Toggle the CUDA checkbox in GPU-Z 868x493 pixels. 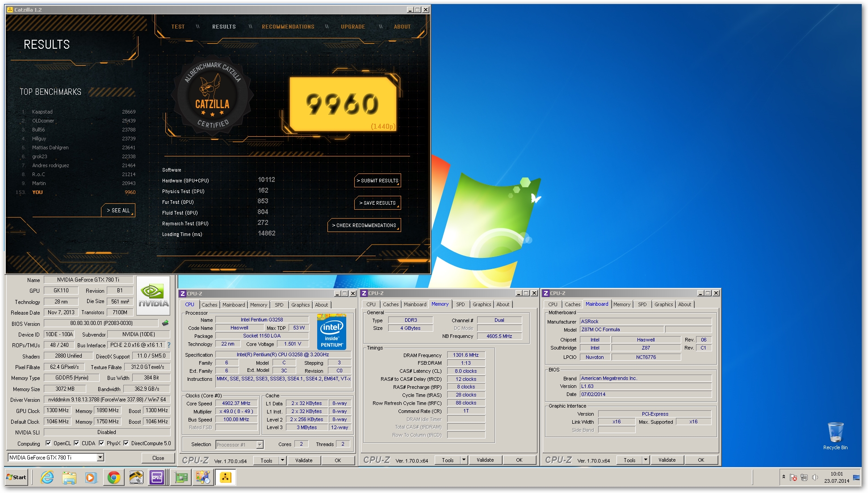pyautogui.click(x=76, y=443)
